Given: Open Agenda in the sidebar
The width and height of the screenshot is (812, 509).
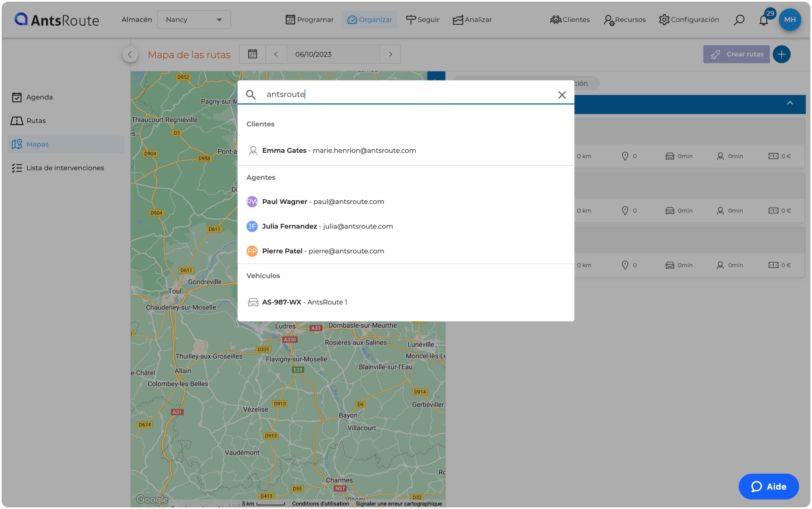Looking at the screenshot, I should click(66, 97).
